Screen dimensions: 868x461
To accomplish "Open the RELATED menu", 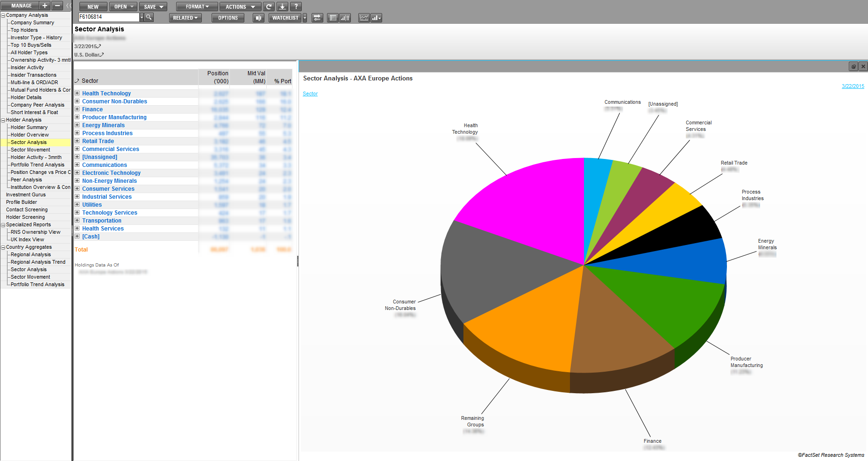I will point(185,18).
